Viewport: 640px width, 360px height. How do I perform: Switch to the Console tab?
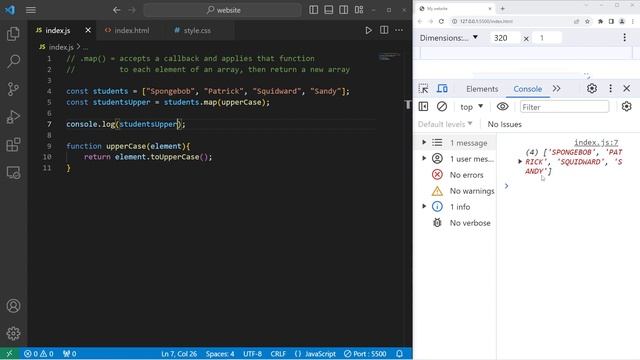click(x=527, y=89)
